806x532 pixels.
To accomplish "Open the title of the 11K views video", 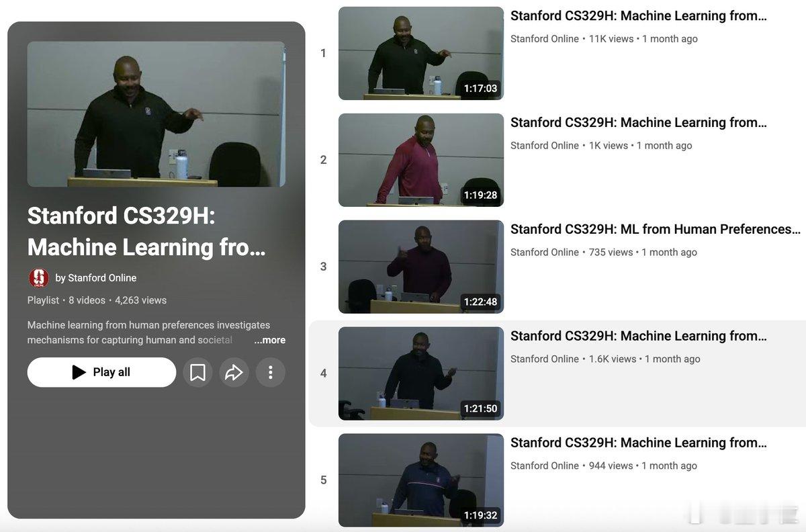I will point(638,15).
